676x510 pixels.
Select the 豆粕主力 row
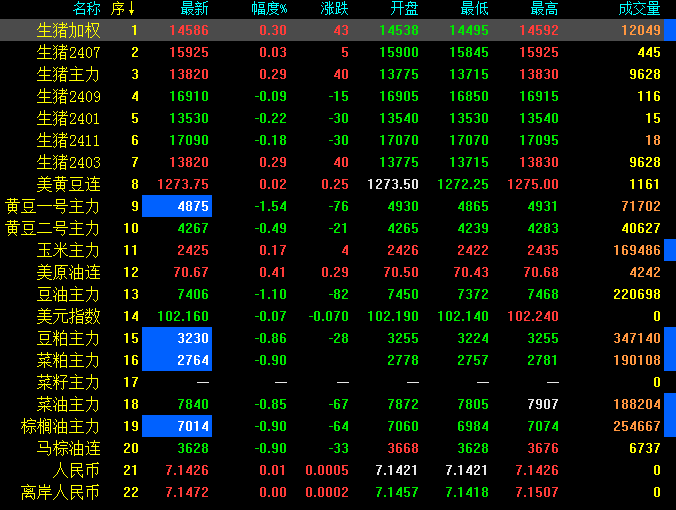tap(338, 338)
